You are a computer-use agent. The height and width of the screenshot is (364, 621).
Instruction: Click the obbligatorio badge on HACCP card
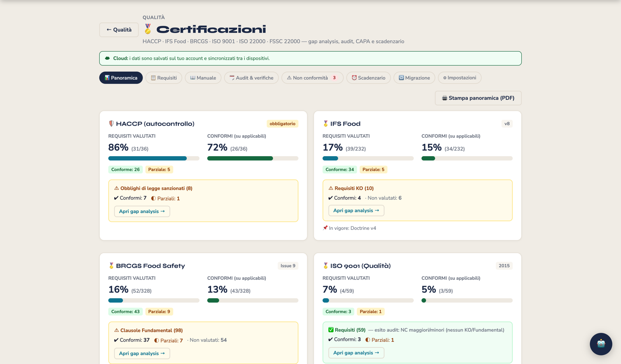click(x=283, y=124)
